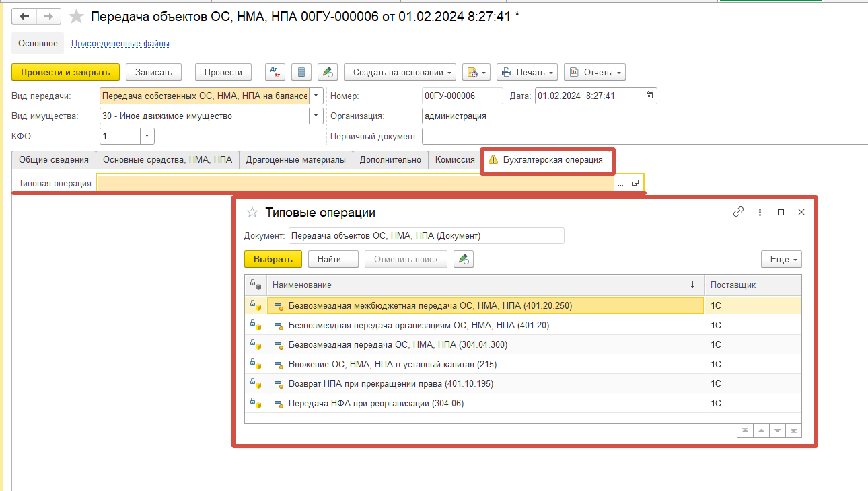Image resolution: width=868 pixels, height=491 pixels.
Task: Open the three-dot menu in Типовые операции
Action: [x=760, y=212]
